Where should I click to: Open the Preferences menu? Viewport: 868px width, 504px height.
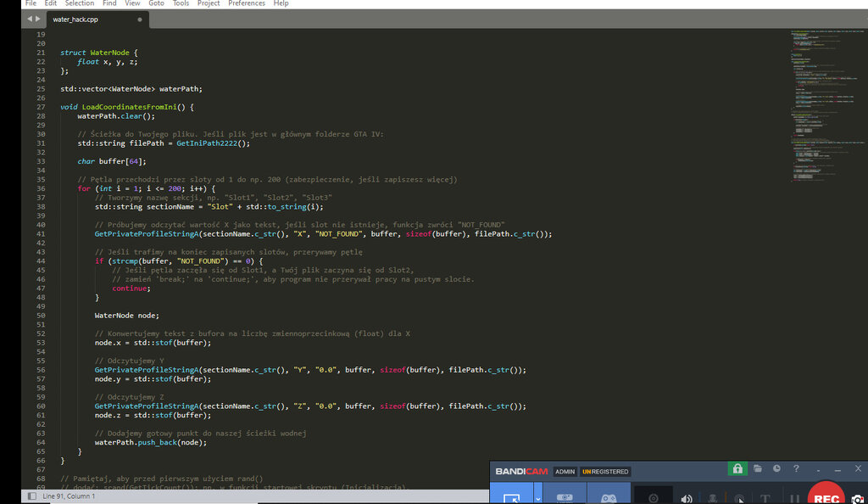(x=247, y=3)
